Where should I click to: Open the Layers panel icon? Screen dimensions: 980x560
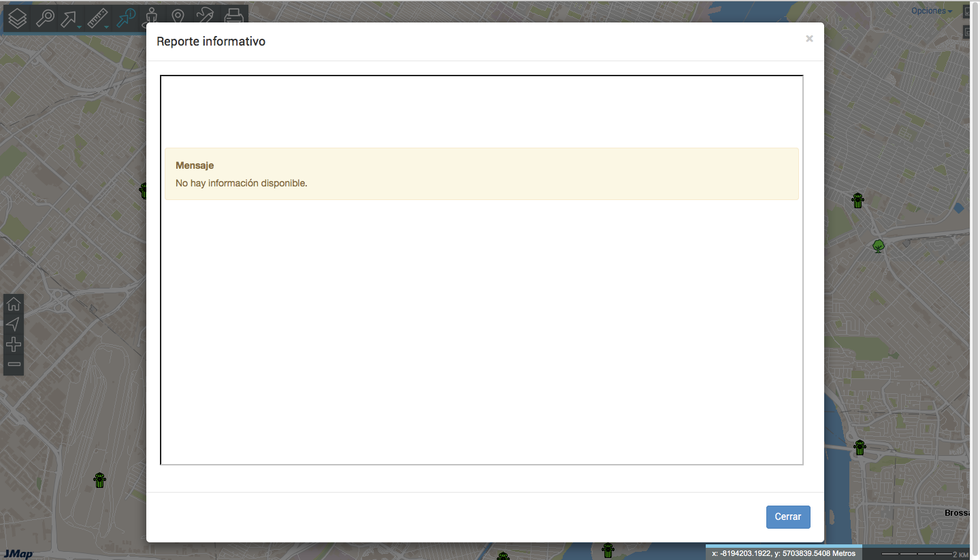tap(17, 18)
